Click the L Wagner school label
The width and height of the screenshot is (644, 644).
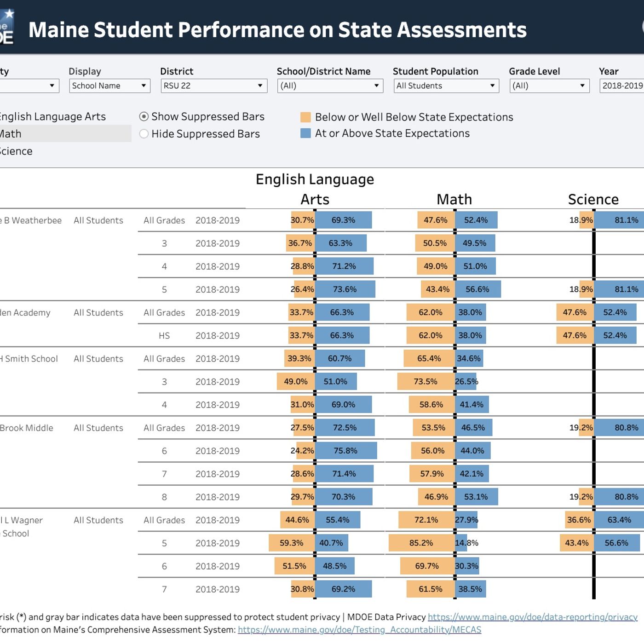point(22,527)
